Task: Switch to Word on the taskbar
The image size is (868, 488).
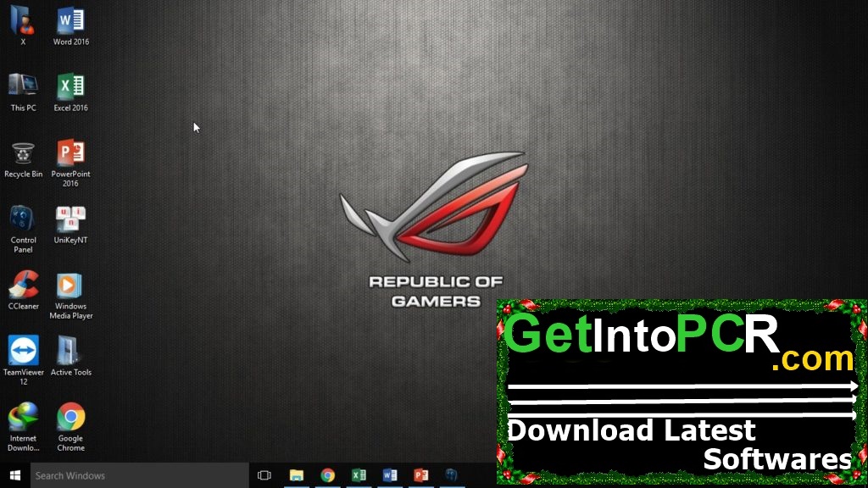Action: coord(390,475)
